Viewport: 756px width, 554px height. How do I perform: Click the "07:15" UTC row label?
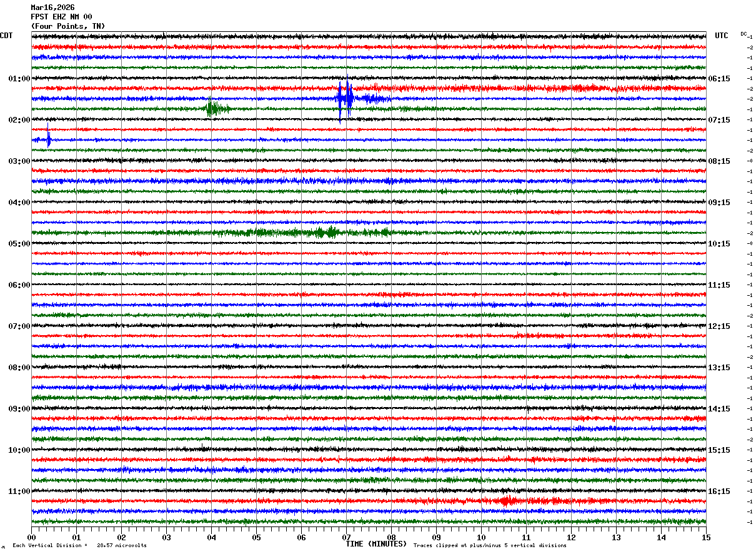(719, 120)
